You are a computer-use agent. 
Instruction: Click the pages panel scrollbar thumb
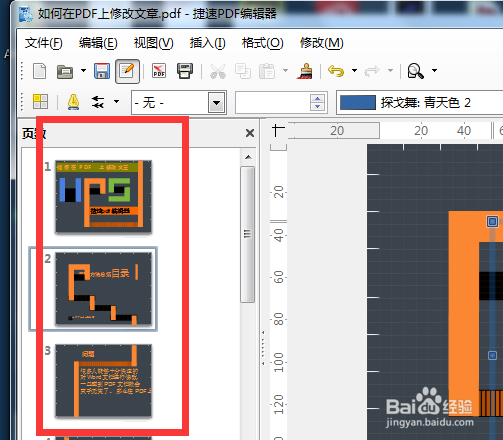(x=247, y=234)
